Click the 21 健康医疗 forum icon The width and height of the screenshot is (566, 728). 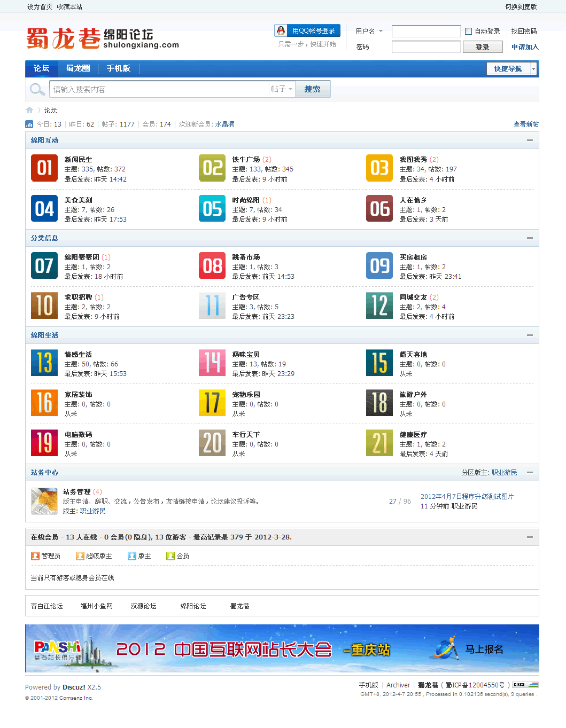pyautogui.click(x=379, y=443)
